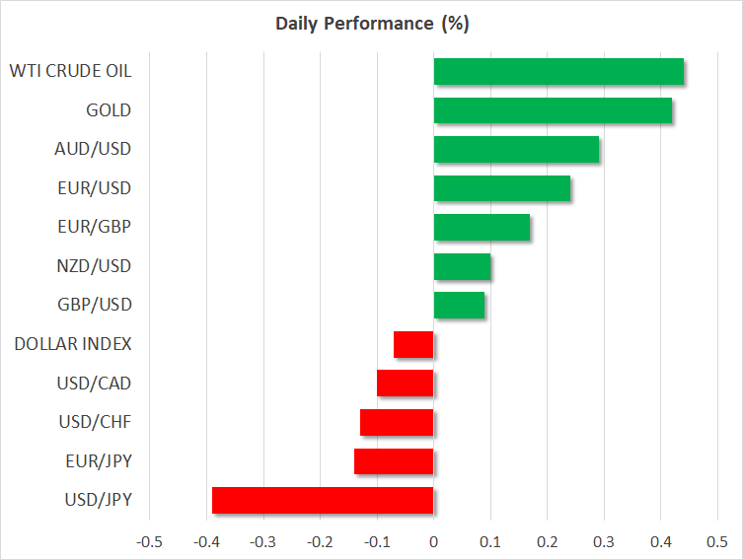Select the NZD/USD bar
The width and height of the screenshot is (743, 560).
coord(462,266)
